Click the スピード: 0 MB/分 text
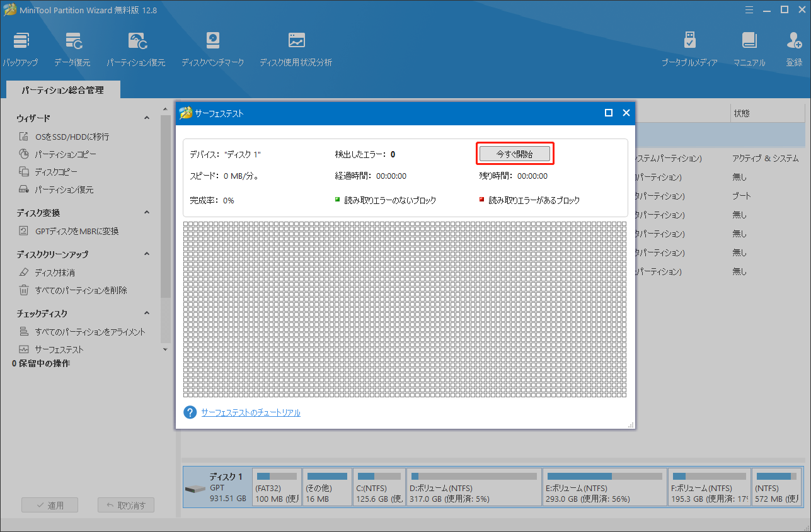This screenshot has height=532, width=811. pos(224,176)
